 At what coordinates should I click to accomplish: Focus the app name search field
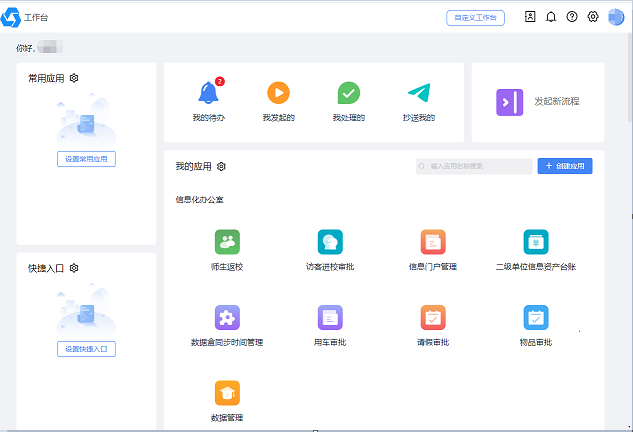point(474,166)
